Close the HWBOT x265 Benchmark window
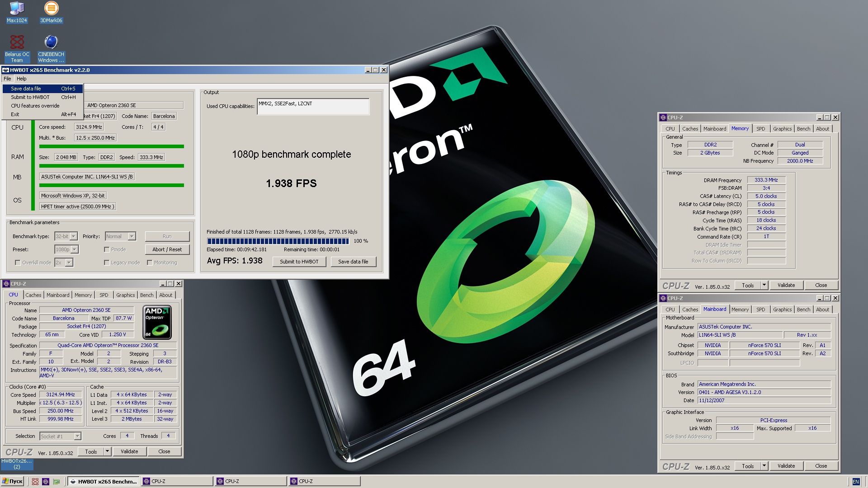This screenshot has height=488, width=868. click(x=384, y=70)
